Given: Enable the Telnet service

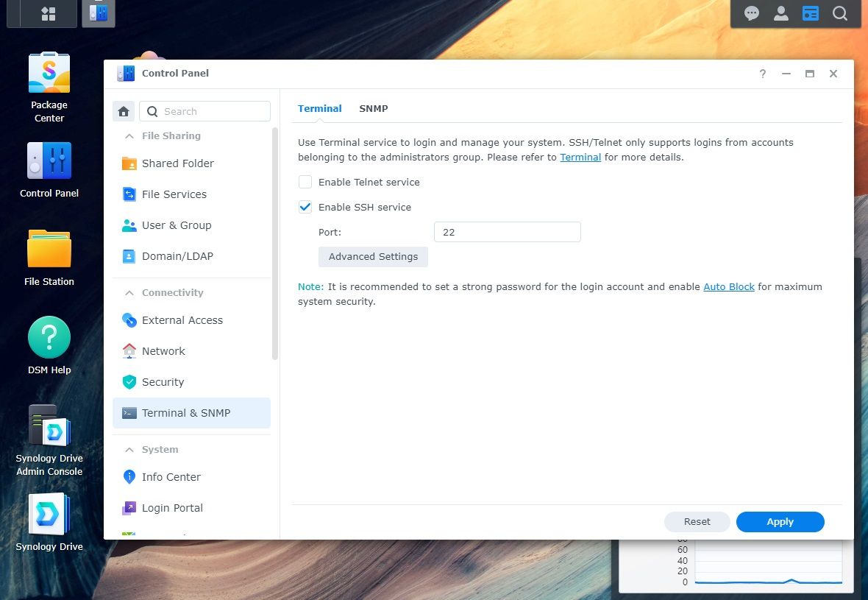Looking at the screenshot, I should (x=305, y=182).
